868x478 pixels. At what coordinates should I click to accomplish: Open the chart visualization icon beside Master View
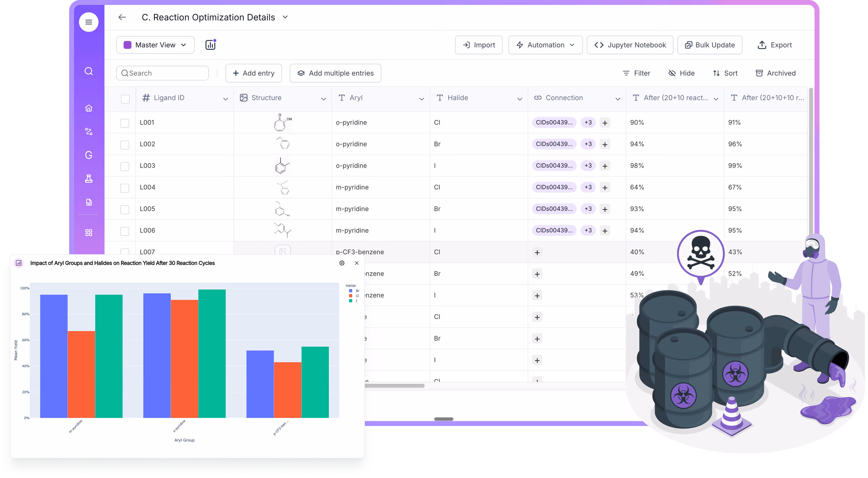[x=211, y=45]
